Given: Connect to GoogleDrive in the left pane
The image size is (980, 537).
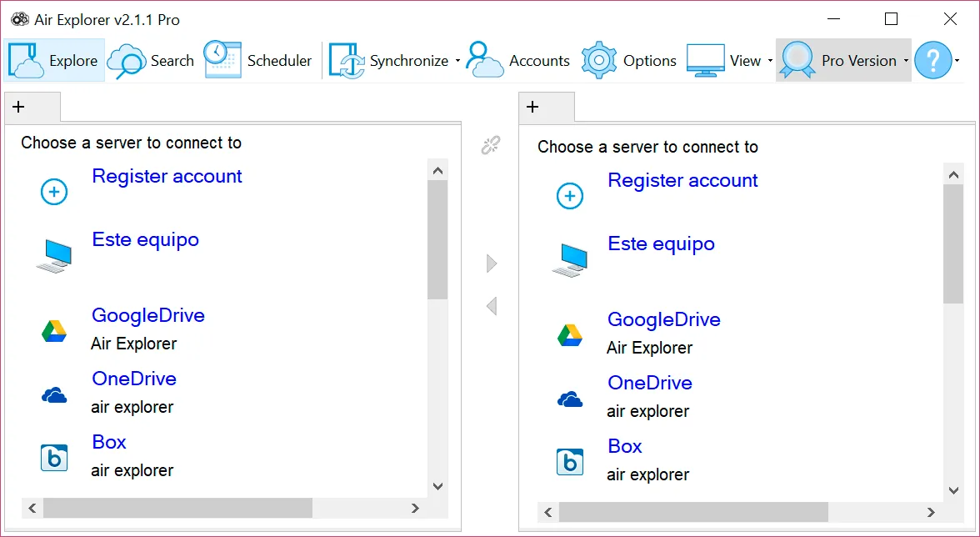Looking at the screenshot, I should (x=148, y=315).
